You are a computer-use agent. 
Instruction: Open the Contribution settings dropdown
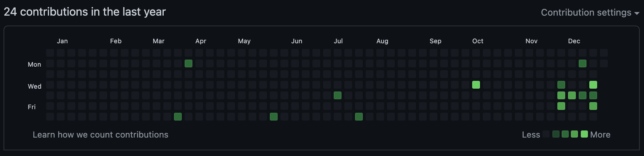click(590, 12)
